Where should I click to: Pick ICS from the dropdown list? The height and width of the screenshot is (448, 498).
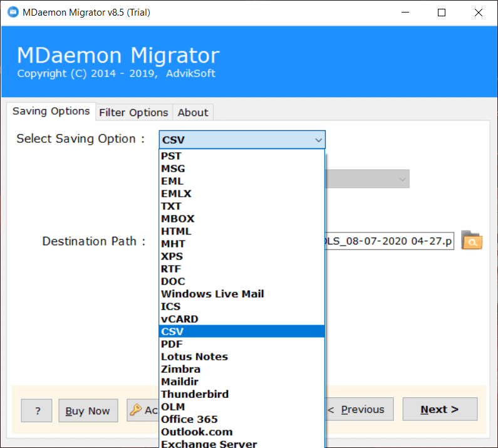coord(242,306)
